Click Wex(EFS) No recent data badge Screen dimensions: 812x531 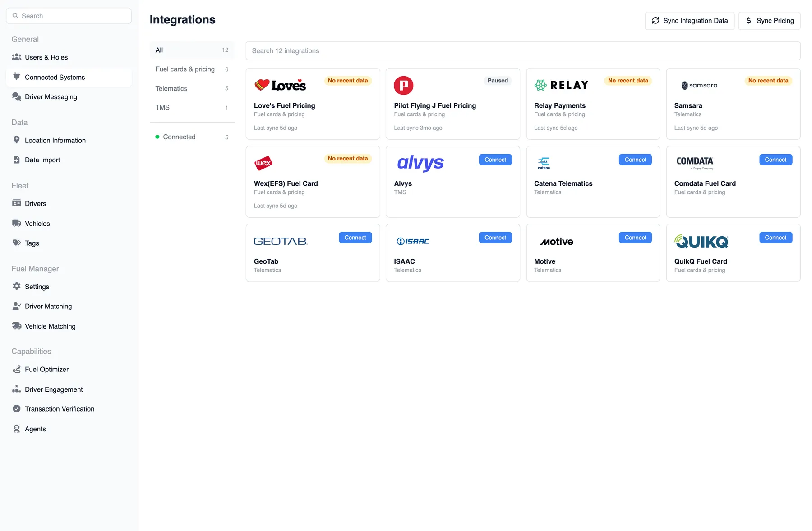click(348, 159)
